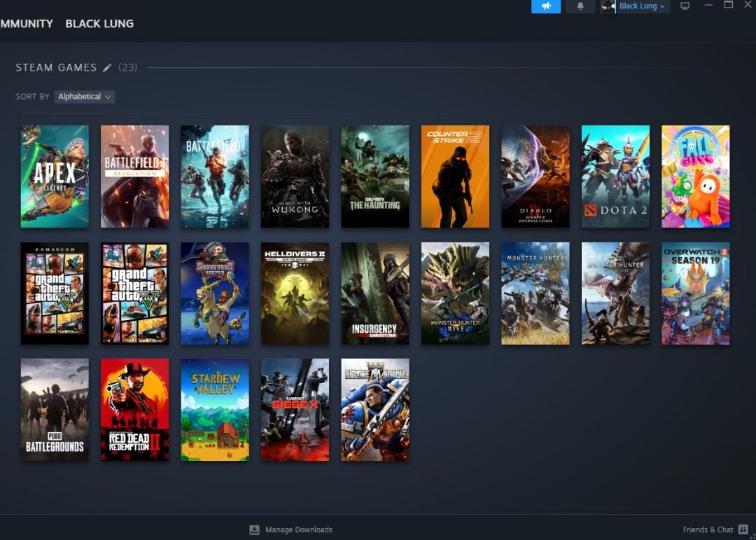Select the Diablo IV game cover

[x=535, y=176]
